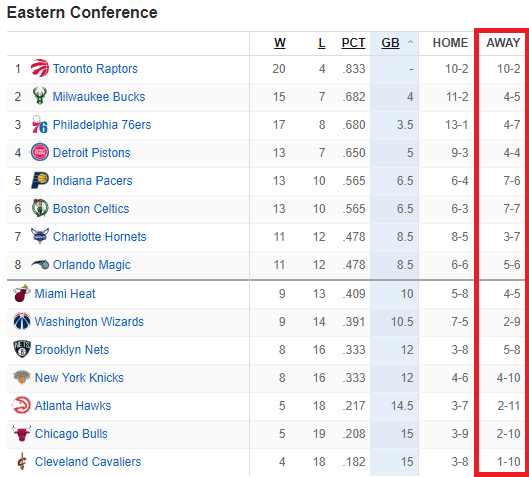Click the Chicago Bulls logo icon

click(x=22, y=433)
